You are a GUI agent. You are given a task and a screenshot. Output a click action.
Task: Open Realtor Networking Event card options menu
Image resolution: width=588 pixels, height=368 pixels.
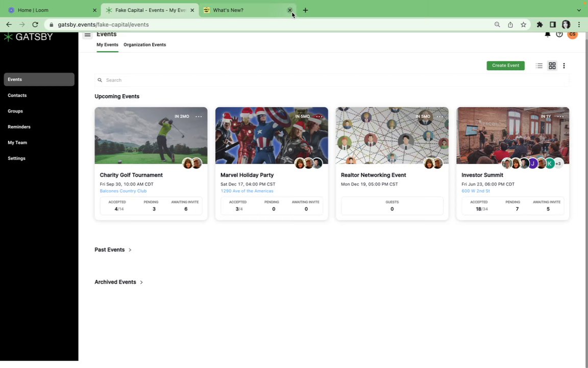439,117
